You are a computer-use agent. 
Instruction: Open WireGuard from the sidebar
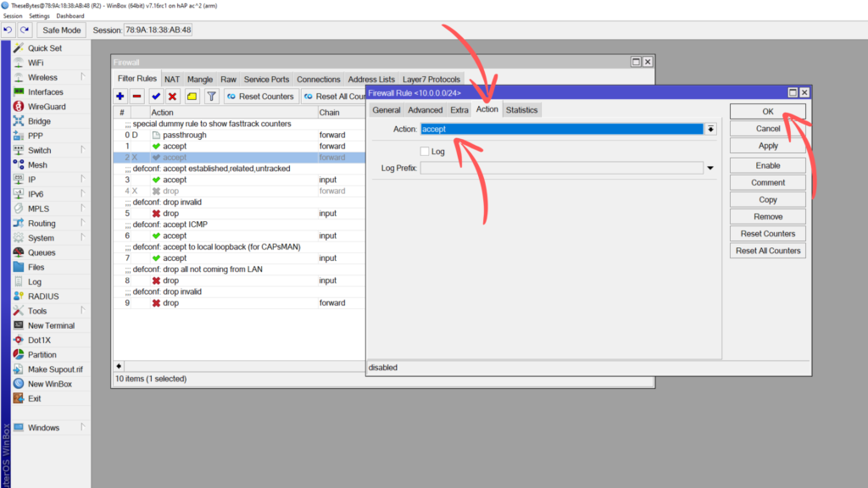pos(46,107)
